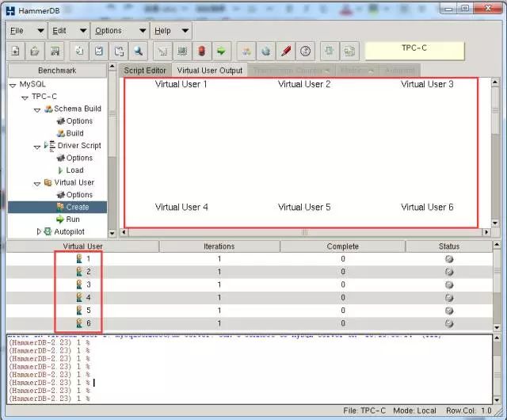Click the status icon for virtual user 1
Viewport: 507px width, 420px height.
pos(449,259)
